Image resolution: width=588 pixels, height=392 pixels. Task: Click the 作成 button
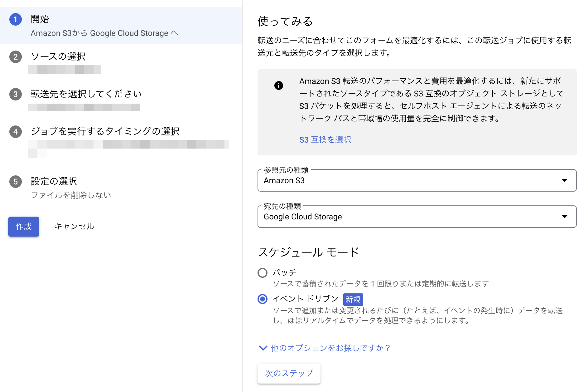[x=23, y=227]
